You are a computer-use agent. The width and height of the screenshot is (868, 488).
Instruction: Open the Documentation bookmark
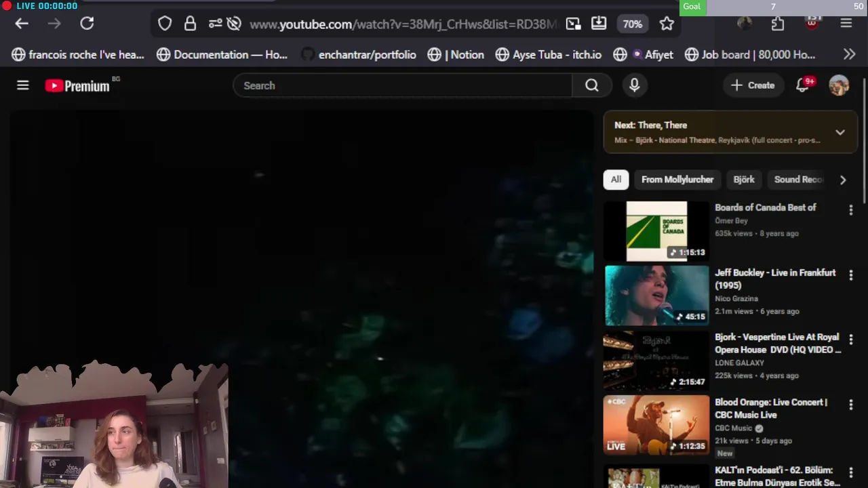(x=222, y=55)
